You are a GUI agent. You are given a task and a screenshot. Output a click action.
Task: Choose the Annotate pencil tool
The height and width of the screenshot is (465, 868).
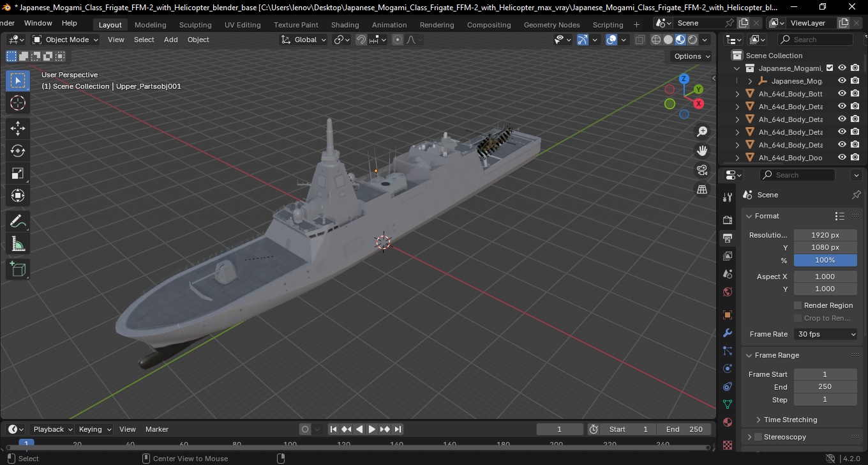click(18, 222)
